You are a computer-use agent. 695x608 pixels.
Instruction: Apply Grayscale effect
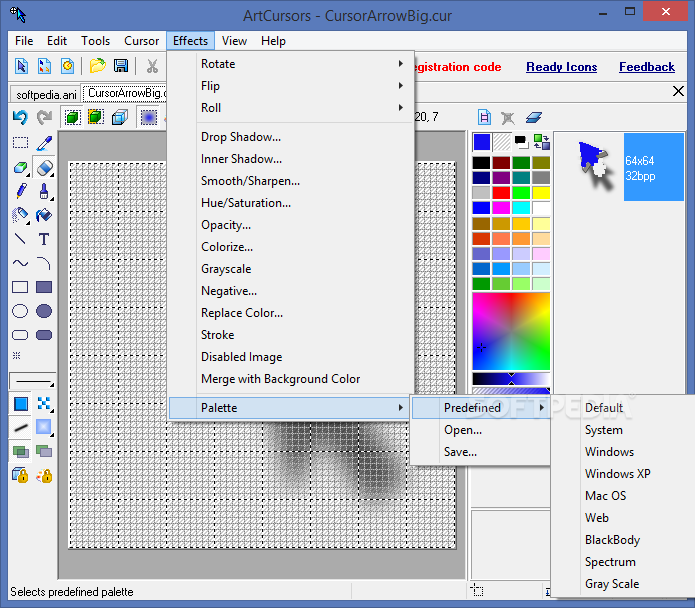coord(291,269)
